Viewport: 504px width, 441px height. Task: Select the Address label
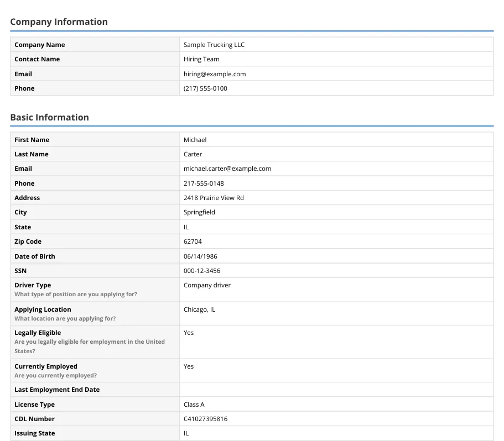pyautogui.click(x=27, y=198)
